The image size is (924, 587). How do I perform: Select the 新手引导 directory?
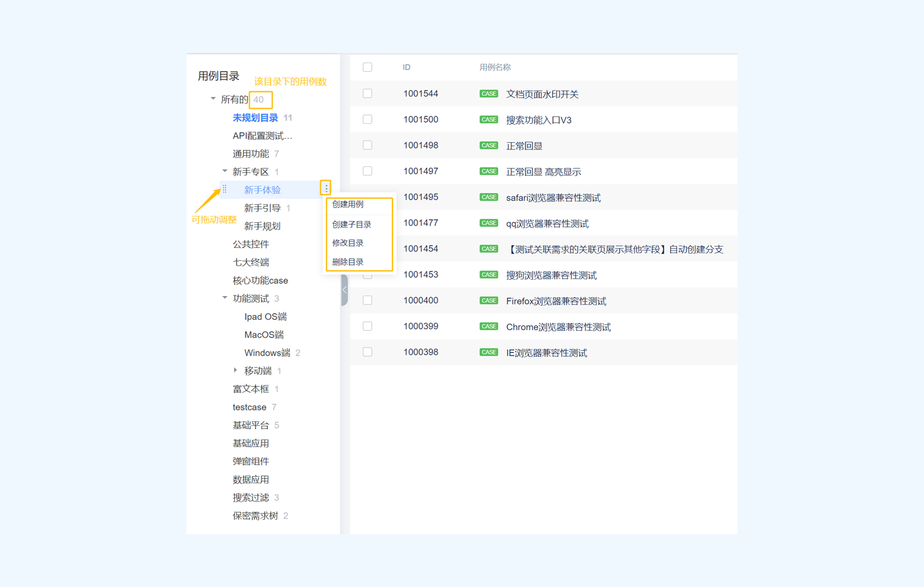(262, 208)
